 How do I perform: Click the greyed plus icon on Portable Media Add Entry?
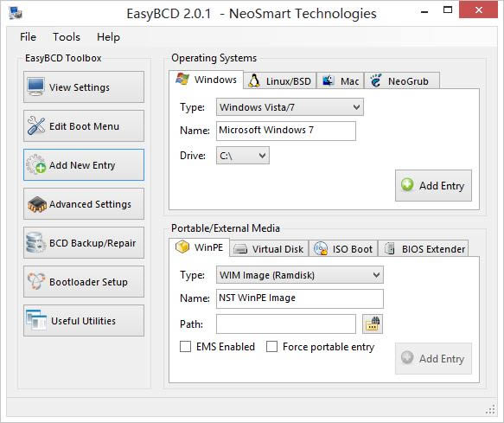pos(407,358)
